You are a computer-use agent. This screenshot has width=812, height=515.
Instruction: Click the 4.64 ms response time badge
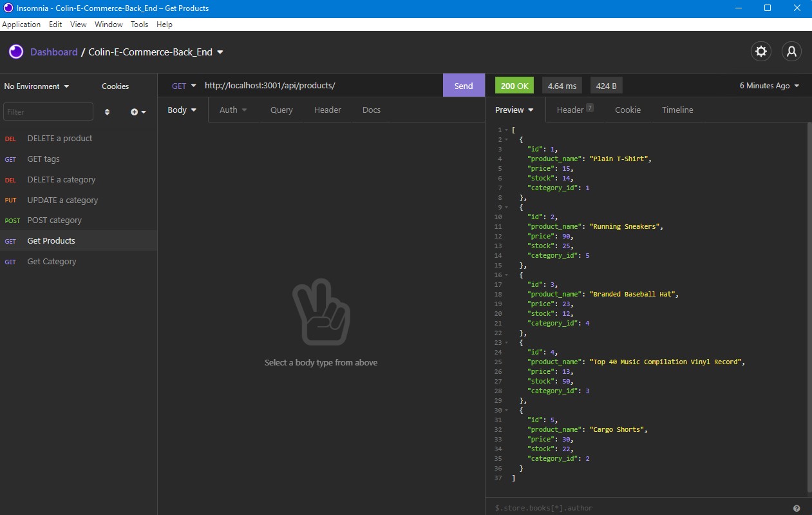pos(562,86)
